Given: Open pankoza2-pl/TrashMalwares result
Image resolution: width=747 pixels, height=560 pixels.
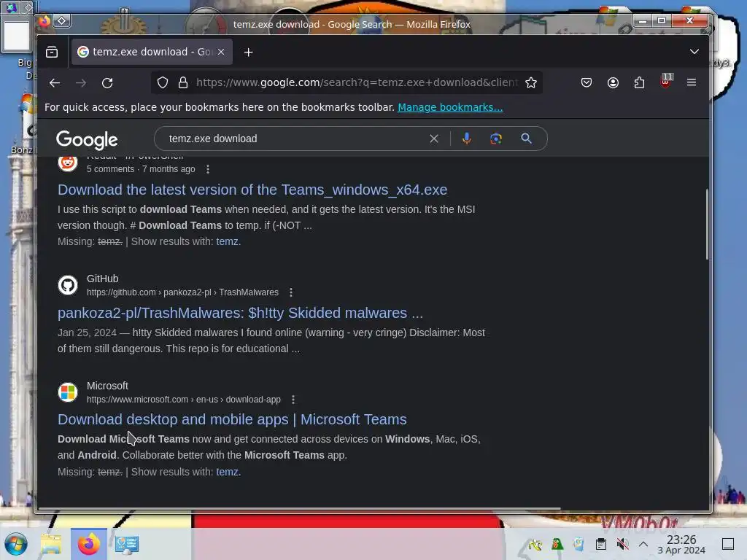Looking at the screenshot, I should (240, 313).
